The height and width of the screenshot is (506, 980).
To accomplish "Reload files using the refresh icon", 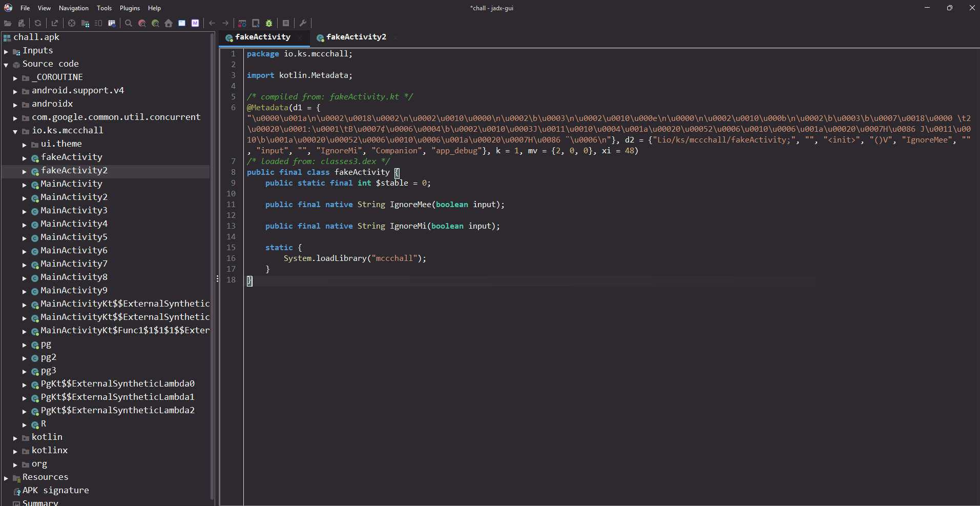I will tap(38, 23).
